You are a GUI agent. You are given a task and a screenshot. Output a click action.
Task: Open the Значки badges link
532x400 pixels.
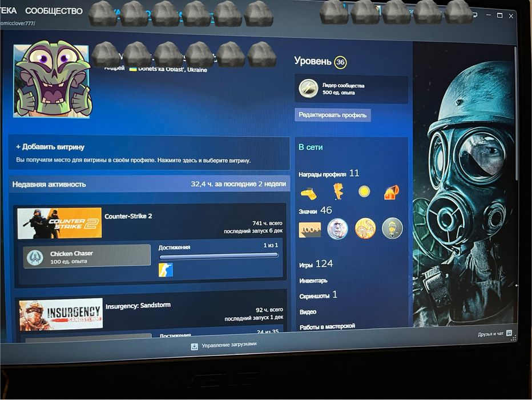(x=315, y=210)
